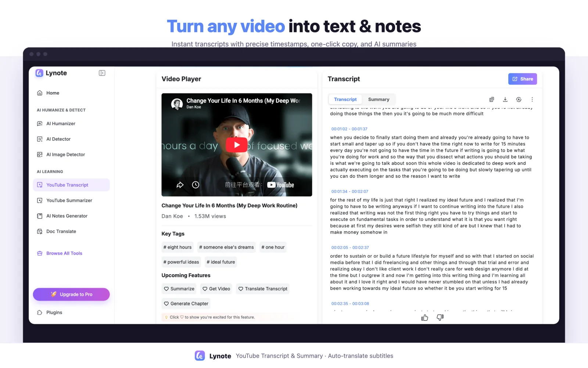
Task: Open YouTube Summarizer tool
Action: 71,201
